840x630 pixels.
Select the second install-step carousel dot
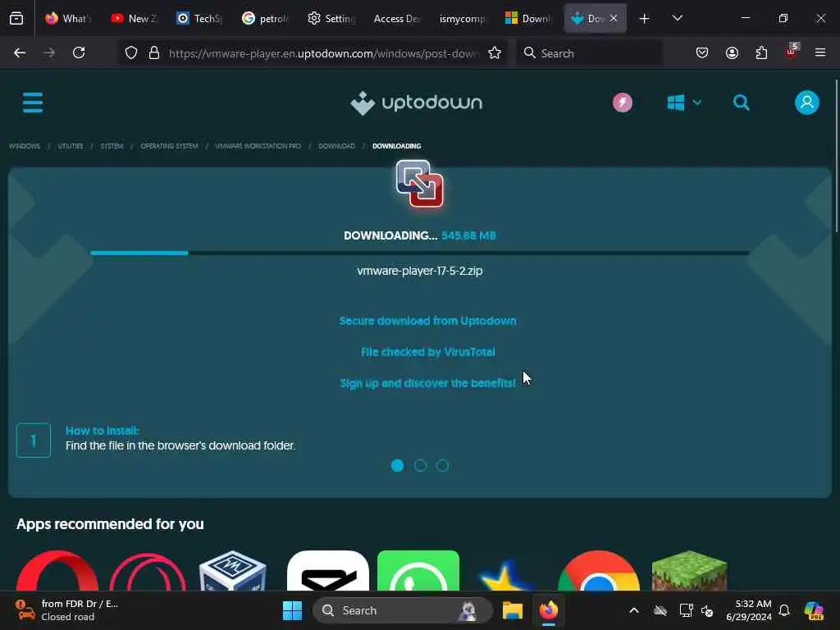[420, 466]
